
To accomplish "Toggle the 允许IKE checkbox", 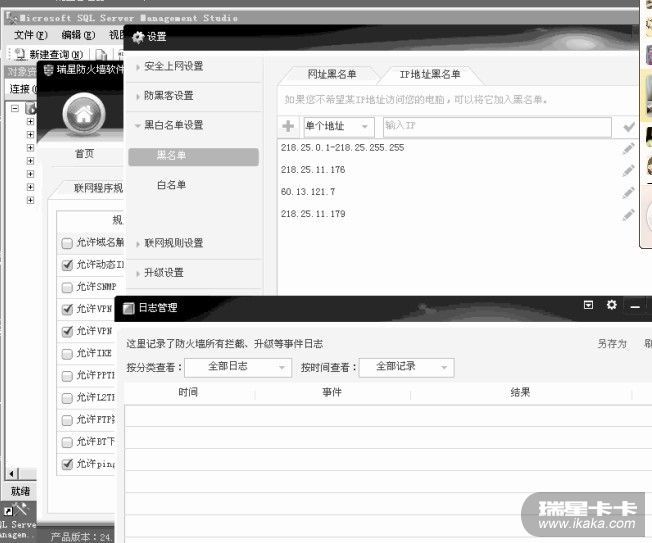I will pos(67,354).
